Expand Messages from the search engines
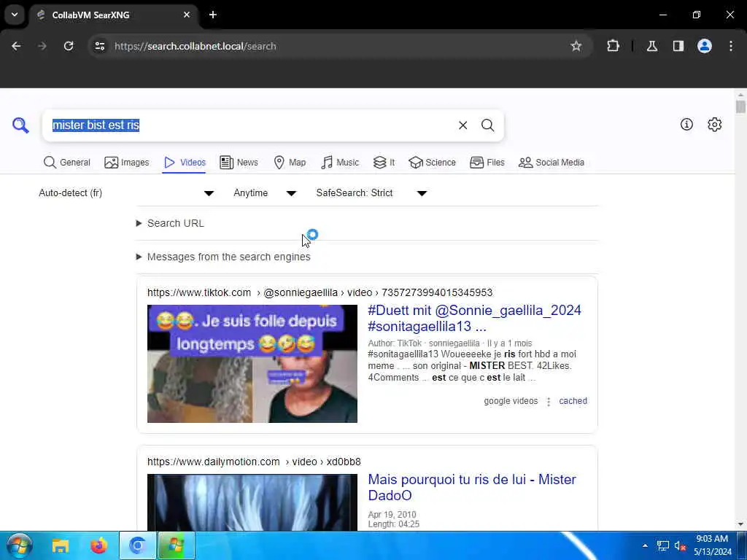This screenshot has height=560, width=747. pos(223,257)
